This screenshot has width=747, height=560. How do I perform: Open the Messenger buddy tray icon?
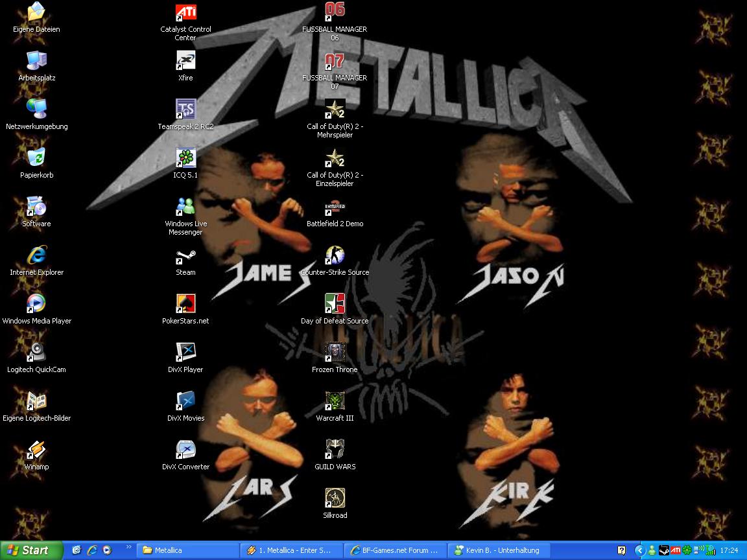tap(652, 550)
